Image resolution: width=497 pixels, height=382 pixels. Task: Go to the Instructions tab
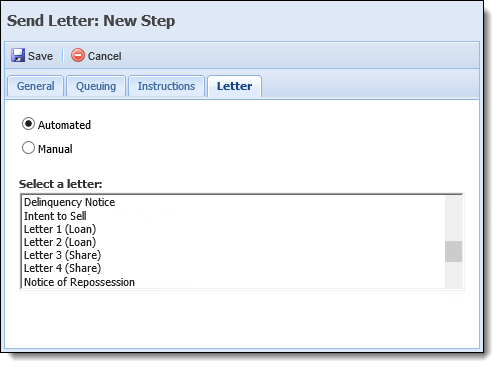pos(166,86)
